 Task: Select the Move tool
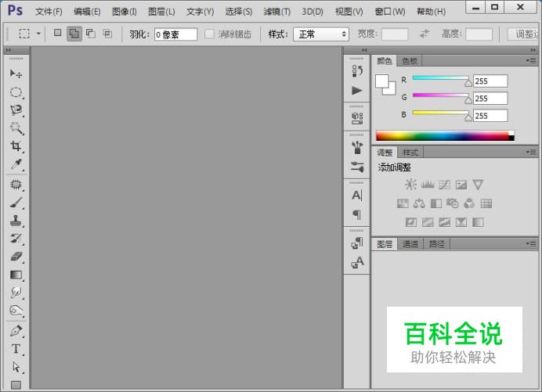click(x=16, y=74)
